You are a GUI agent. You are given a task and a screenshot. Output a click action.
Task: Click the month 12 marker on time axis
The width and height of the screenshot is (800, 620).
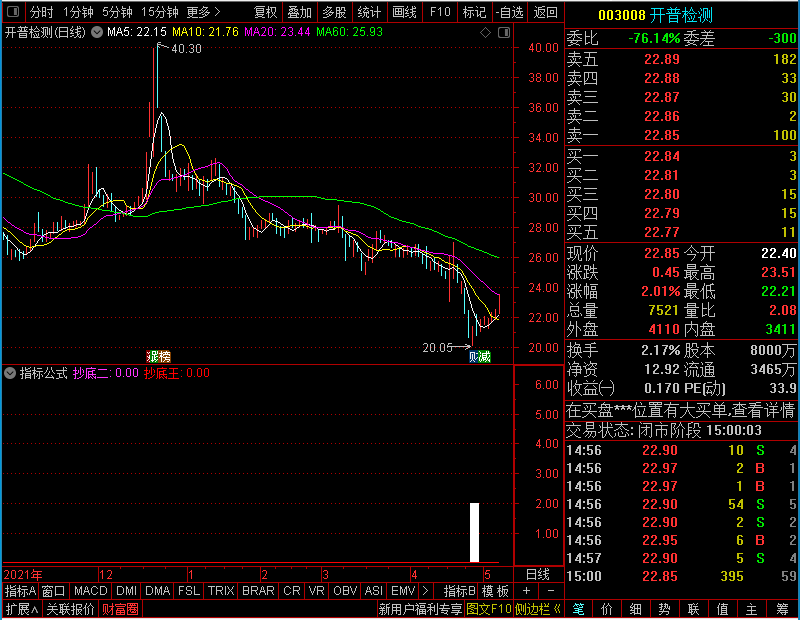point(106,575)
